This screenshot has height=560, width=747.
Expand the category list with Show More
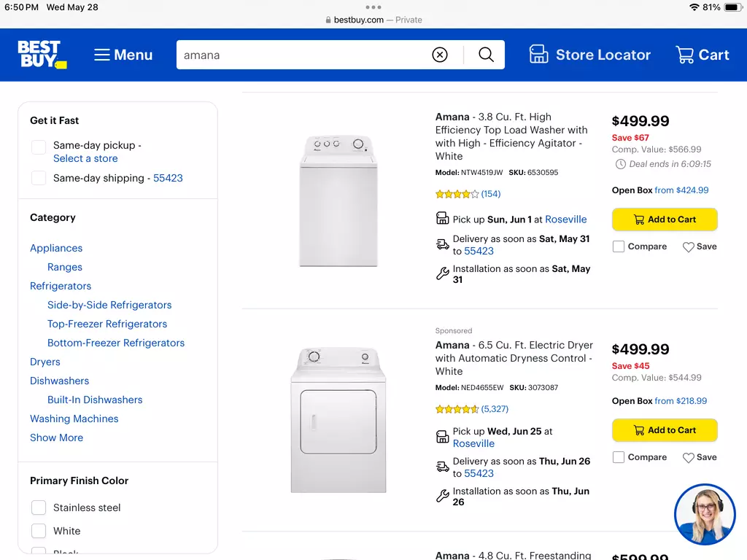coord(56,437)
